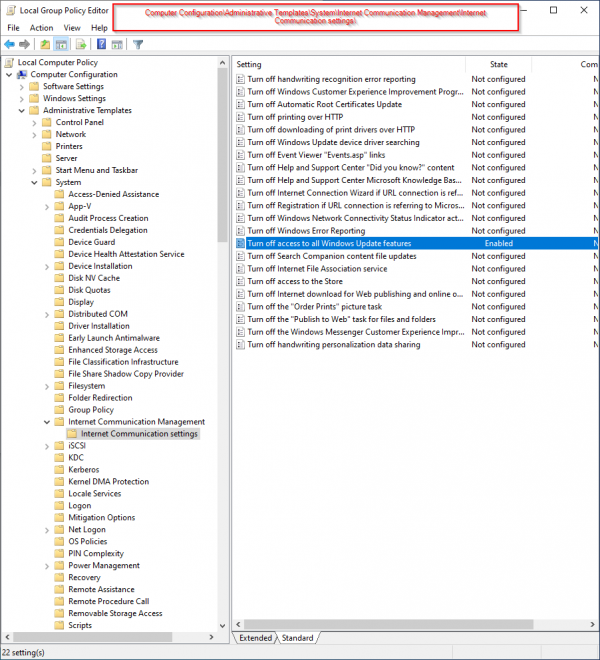Click the Up one level toolbar icon
Viewport: 600px width, 660px height.
(x=45, y=44)
